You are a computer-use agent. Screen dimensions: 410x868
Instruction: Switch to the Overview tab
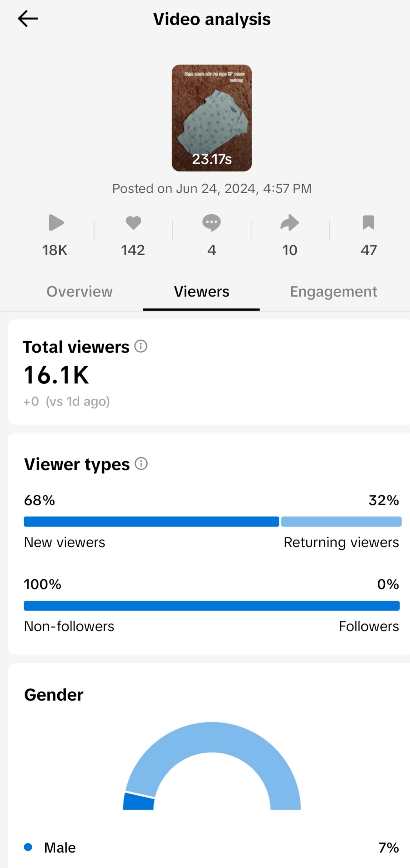80,292
